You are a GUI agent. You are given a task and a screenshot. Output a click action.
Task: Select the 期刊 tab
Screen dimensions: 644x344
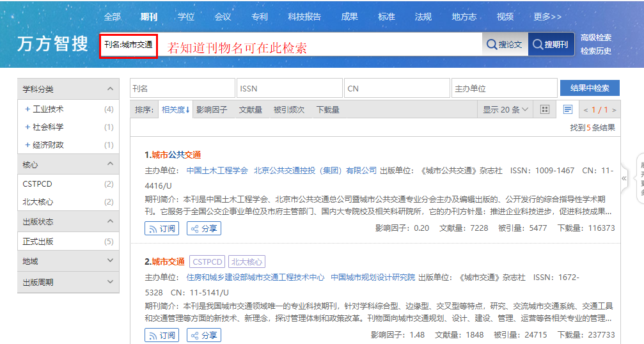tap(148, 17)
